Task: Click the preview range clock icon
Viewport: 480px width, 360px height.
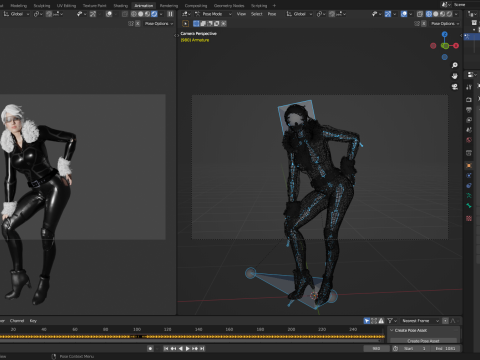Action: tap(395, 348)
